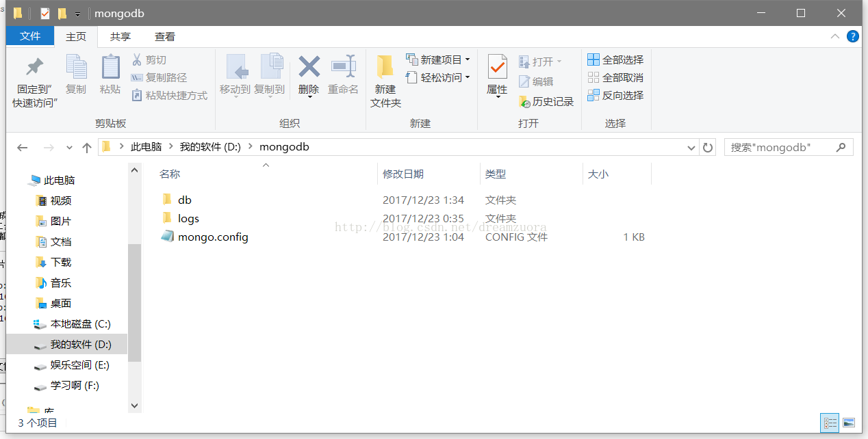Screen dimensions: 868x439
Task: Pin folder to Quick access
Action: click(34, 81)
